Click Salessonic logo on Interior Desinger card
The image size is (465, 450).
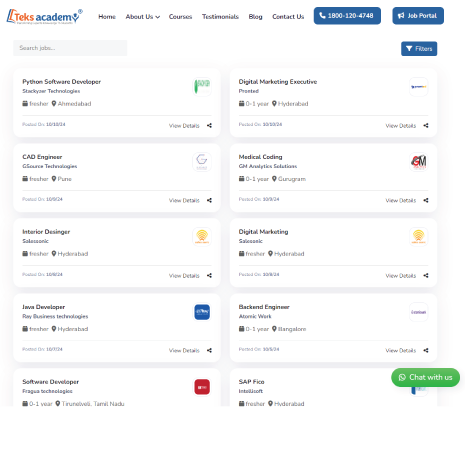202,237
